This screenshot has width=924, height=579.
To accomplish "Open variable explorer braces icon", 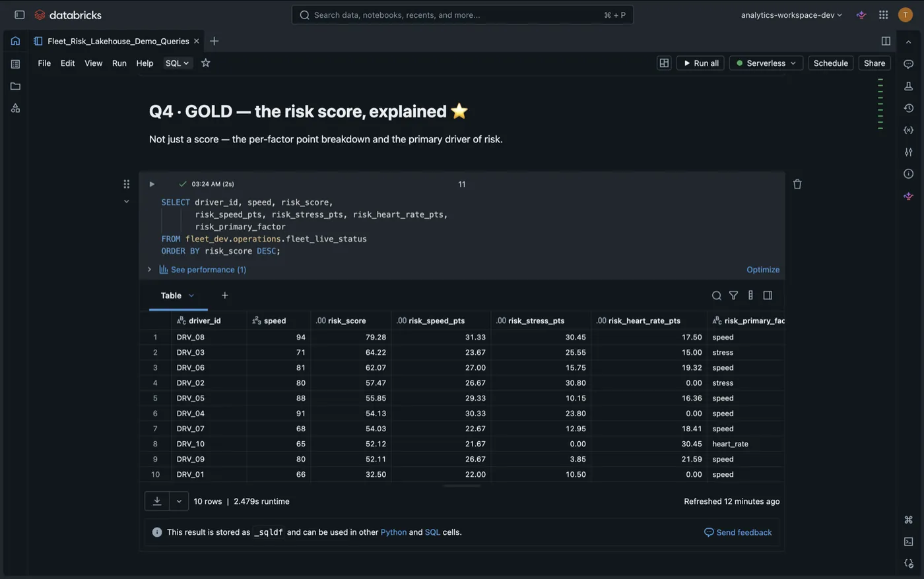I will coord(908,130).
